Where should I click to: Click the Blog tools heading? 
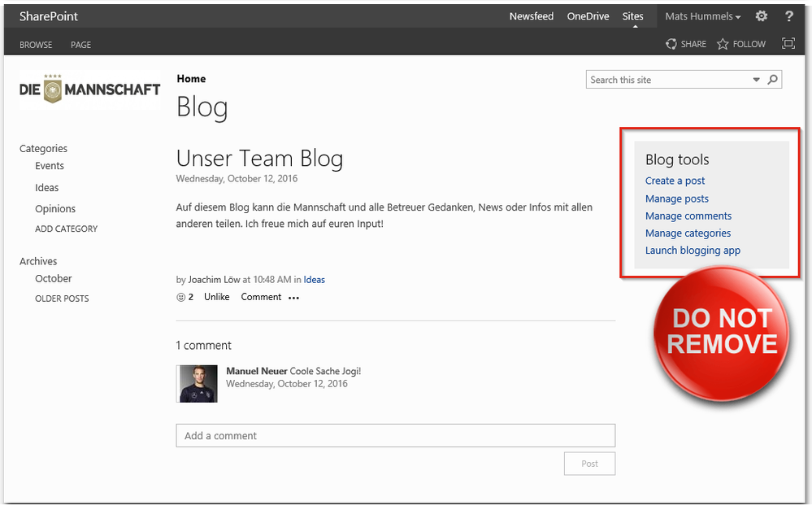(677, 159)
